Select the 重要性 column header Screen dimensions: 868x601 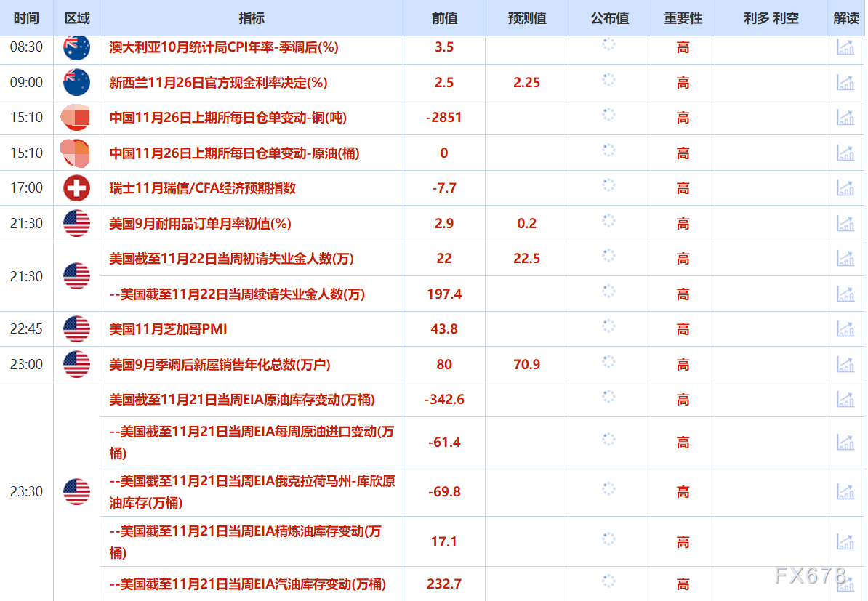(682, 18)
